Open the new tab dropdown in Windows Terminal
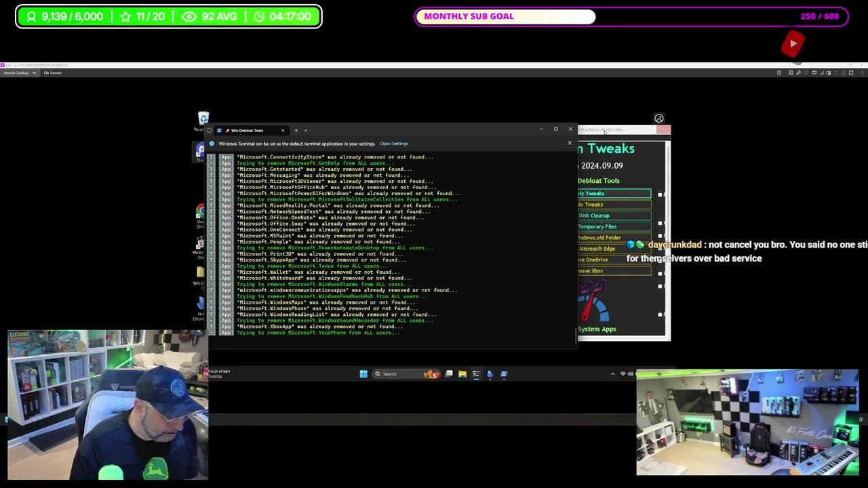The width and height of the screenshot is (868, 488). pyautogui.click(x=304, y=130)
